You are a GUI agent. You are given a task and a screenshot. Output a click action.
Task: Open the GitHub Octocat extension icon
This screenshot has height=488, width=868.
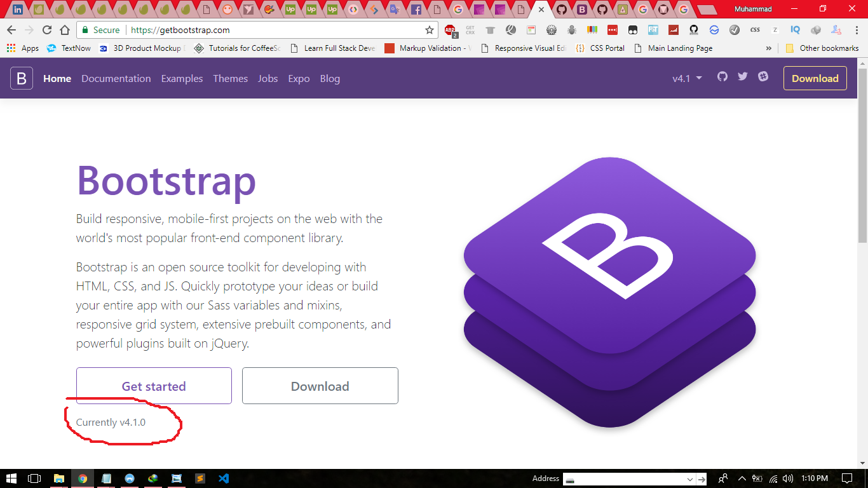[694, 30]
